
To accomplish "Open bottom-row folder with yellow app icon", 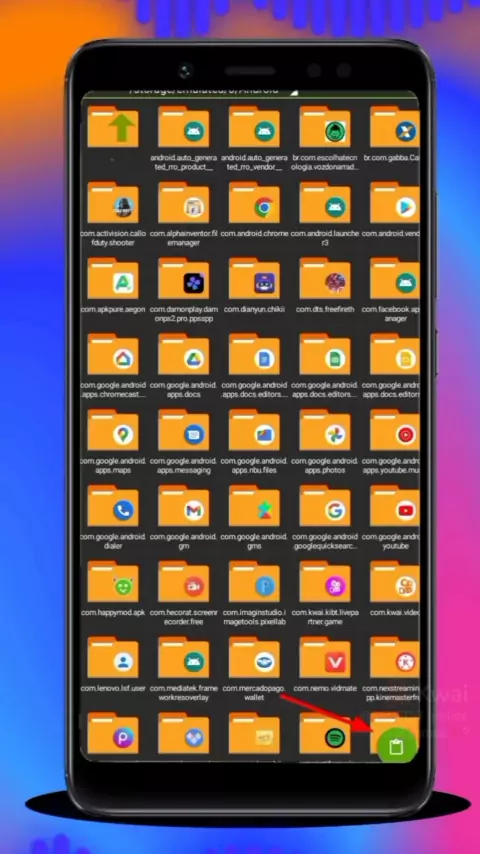I will point(254,733).
